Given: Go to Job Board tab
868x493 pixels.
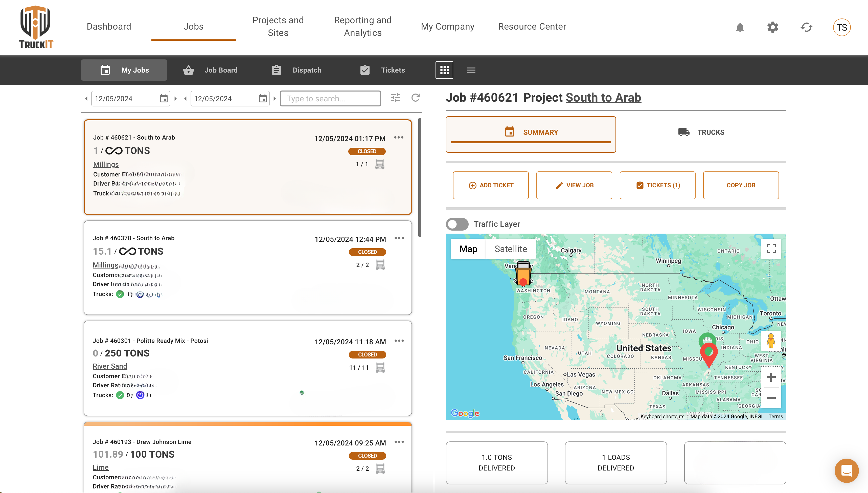Looking at the screenshot, I should (x=211, y=70).
